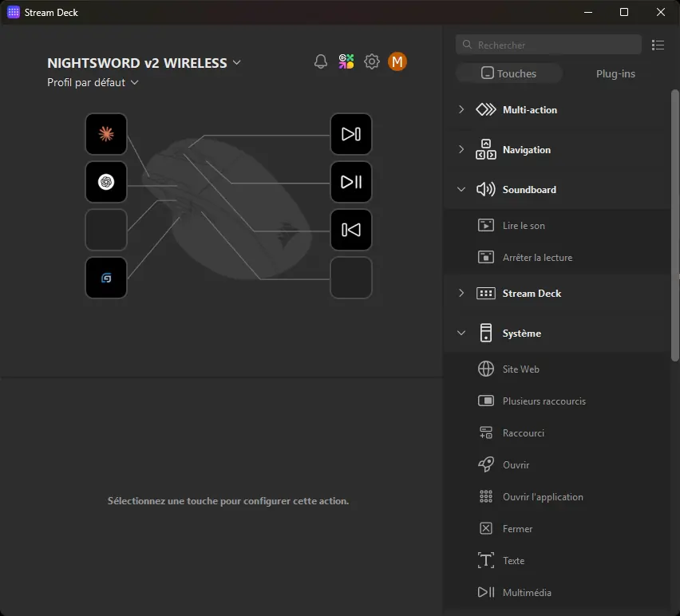Viewport: 680px width, 616px height.
Task: Select the Raccourci label
Action: [x=523, y=432]
